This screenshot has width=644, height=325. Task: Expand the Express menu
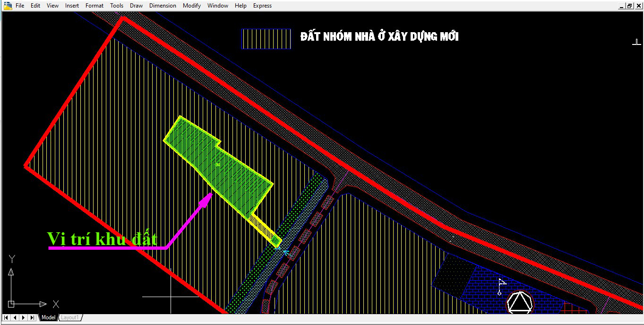(x=262, y=6)
